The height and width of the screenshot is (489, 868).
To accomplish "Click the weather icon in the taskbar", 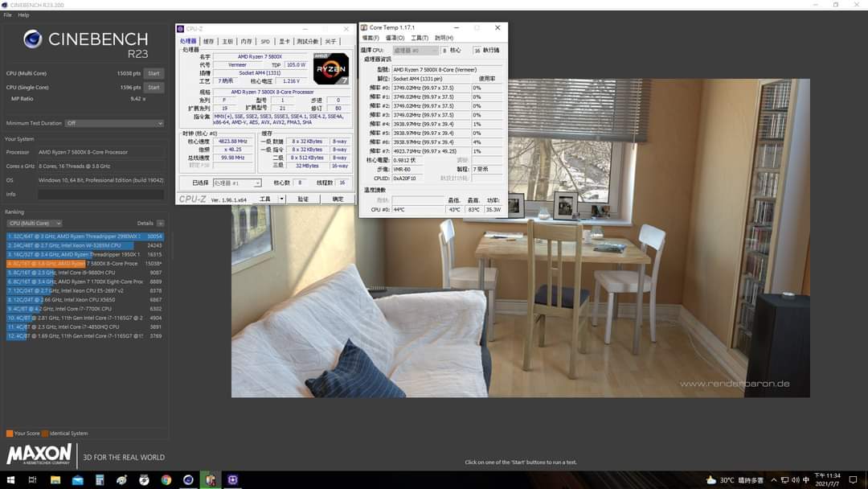I will [x=710, y=479].
